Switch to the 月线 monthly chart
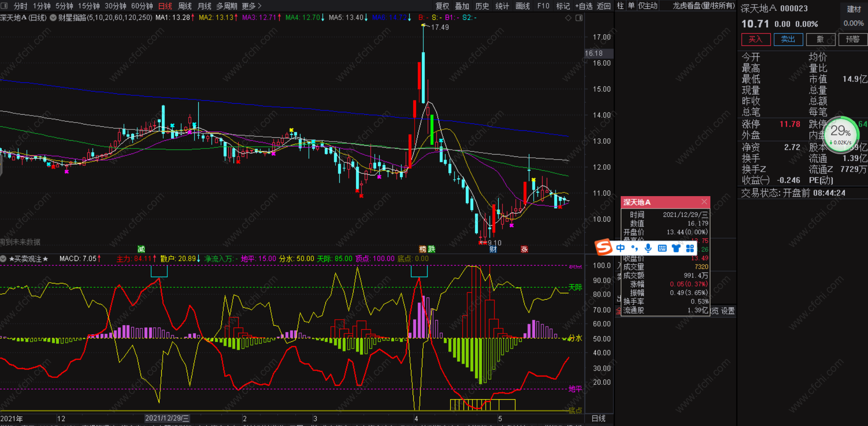868x426 pixels. pos(204,6)
